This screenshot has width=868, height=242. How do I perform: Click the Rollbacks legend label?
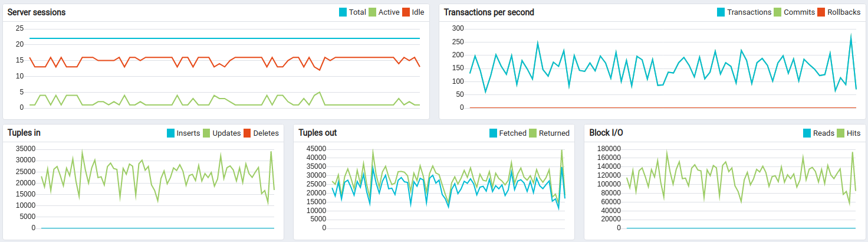[843, 12]
